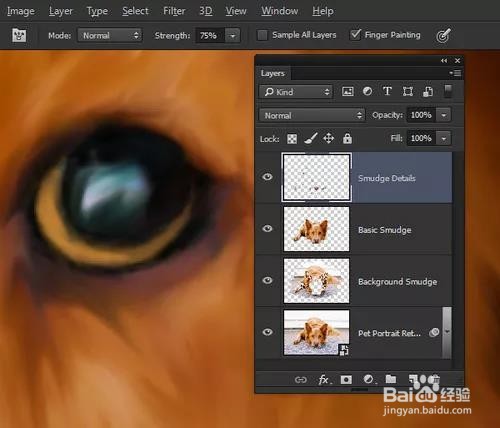This screenshot has width=500, height=428.
Task: Click the Strength 75% value field
Action: [x=210, y=35]
